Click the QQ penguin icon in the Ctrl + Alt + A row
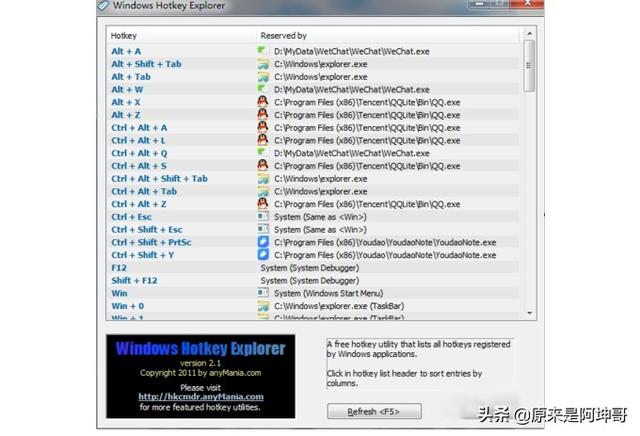640x436 pixels. 263,127
